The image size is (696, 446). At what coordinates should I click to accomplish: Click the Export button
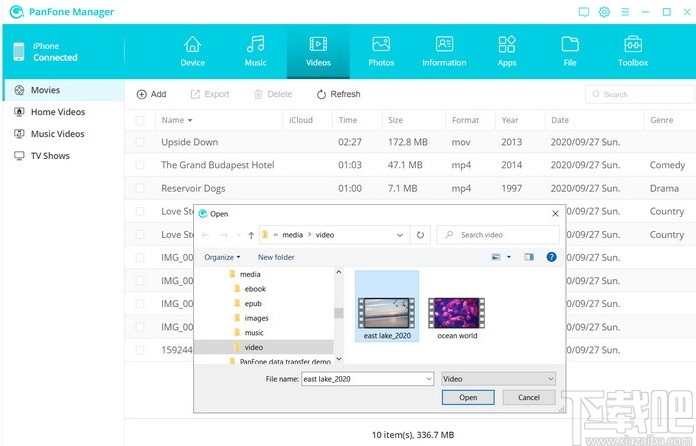pos(210,94)
